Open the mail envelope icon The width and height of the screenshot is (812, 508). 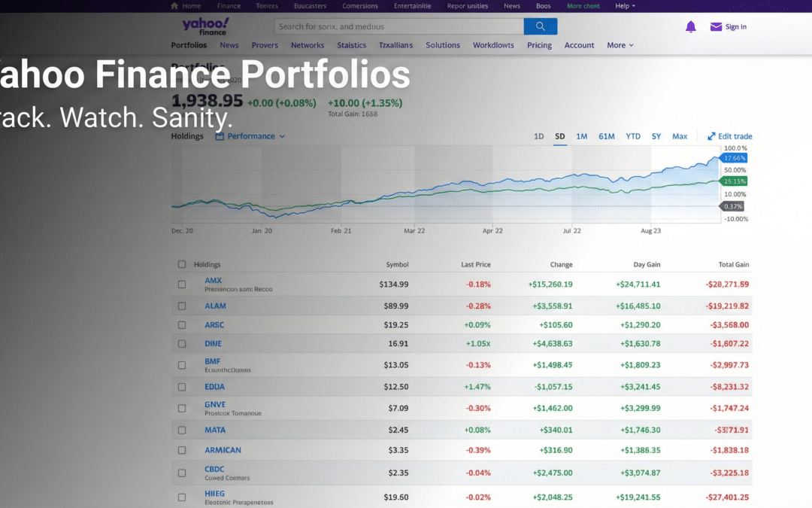[716, 27]
